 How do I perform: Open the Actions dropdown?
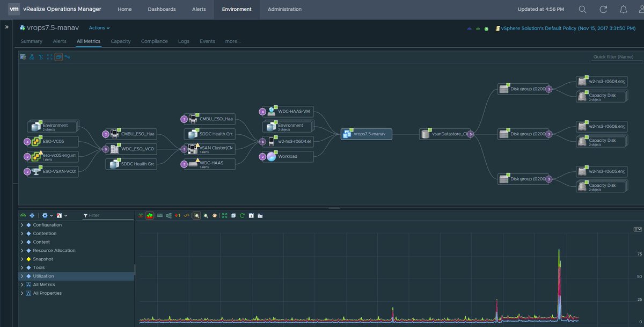pyautogui.click(x=99, y=28)
